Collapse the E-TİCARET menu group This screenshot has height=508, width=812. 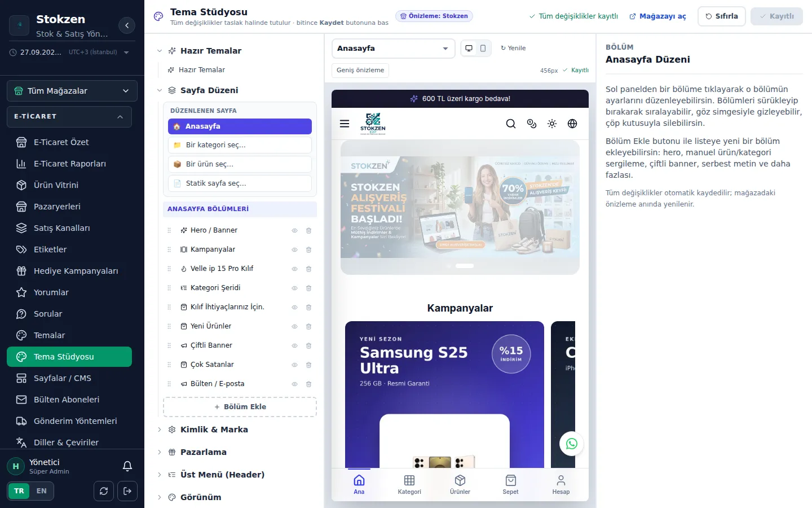(x=69, y=116)
